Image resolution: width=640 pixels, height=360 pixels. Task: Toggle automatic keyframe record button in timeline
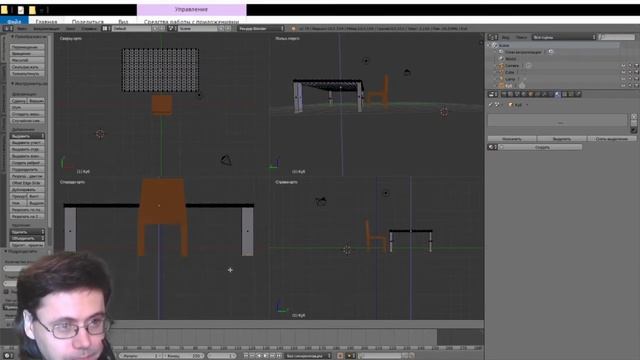340,356
